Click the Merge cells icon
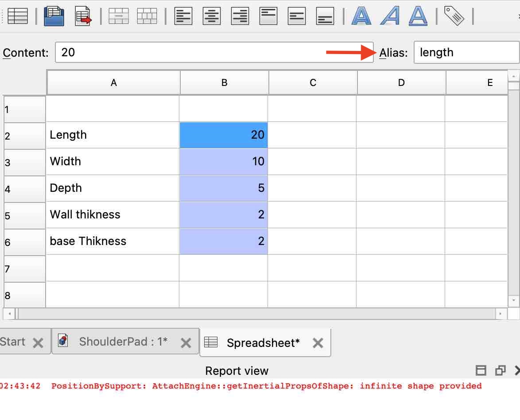The height and width of the screenshot is (420, 520). [x=119, y=16]
